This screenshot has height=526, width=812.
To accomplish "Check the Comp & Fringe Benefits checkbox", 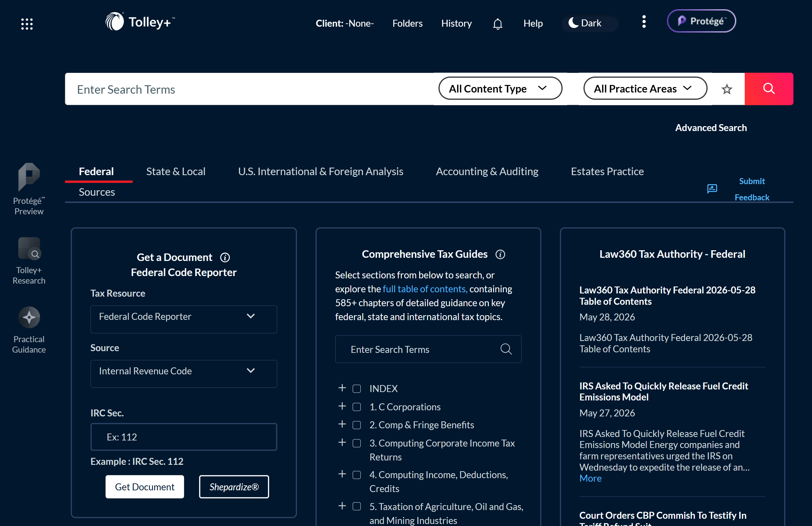I will 356,425.
